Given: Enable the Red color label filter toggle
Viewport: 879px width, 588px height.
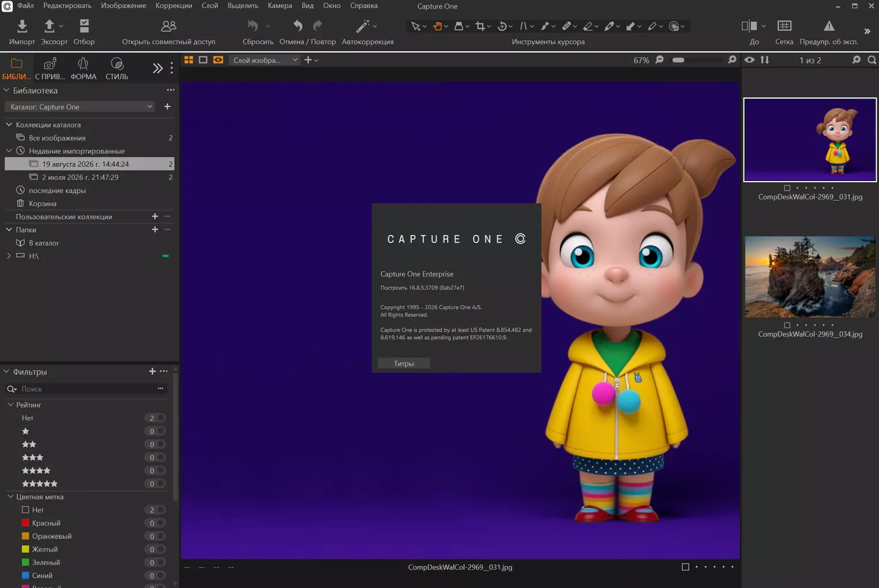Looking at the screenshot, I should (x=160, y=523).
